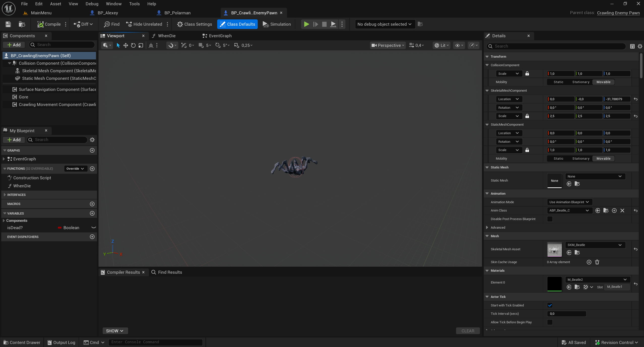Click the M_Beatle2 material swatch
The image size is (644, 347).
tap(555, 284)
